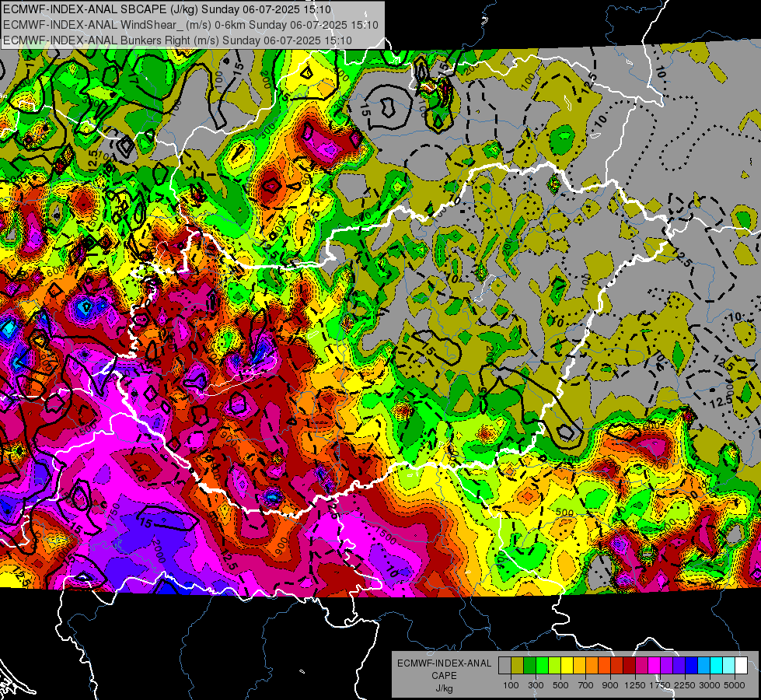The width and height of the screenshot is (761, 700).
Task: Select the gray legend swatch below 100
Action: pyautogui.click(x=504, y=666)
